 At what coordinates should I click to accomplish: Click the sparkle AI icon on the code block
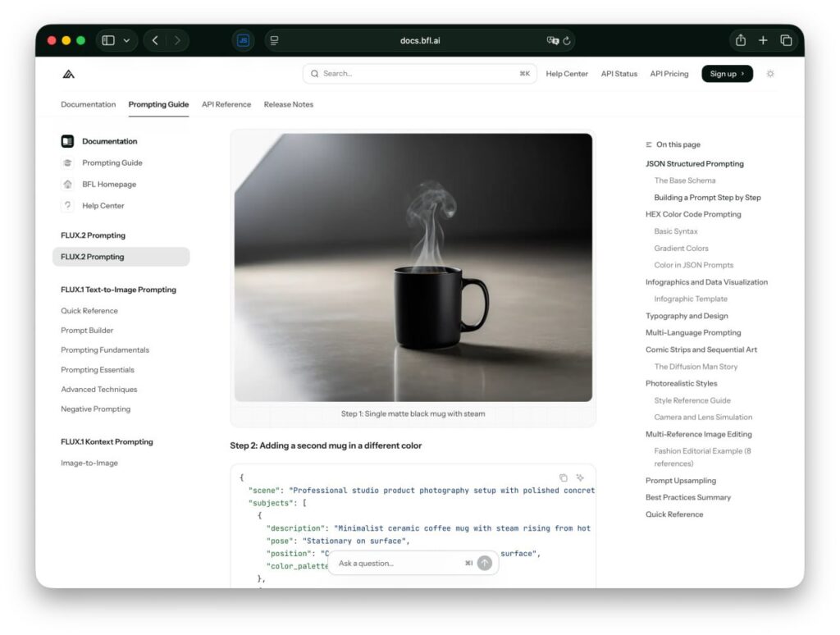pyautogui.click(x=580, y=477)
